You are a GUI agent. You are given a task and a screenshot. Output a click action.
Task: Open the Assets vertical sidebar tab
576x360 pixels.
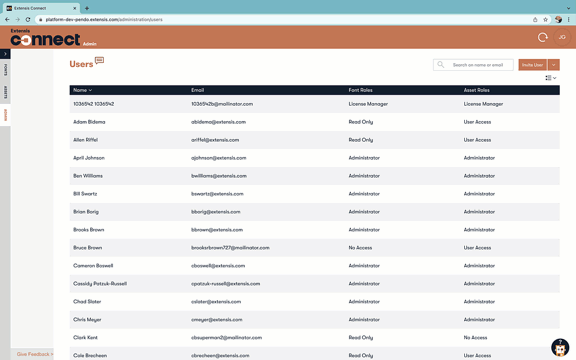click(5, 92)
